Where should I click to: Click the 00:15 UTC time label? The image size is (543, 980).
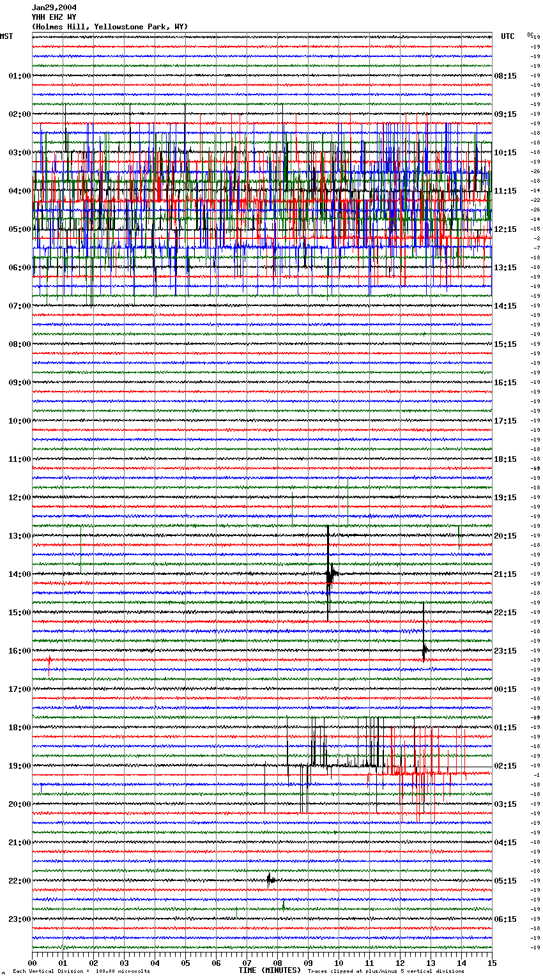tap(505, 689)
